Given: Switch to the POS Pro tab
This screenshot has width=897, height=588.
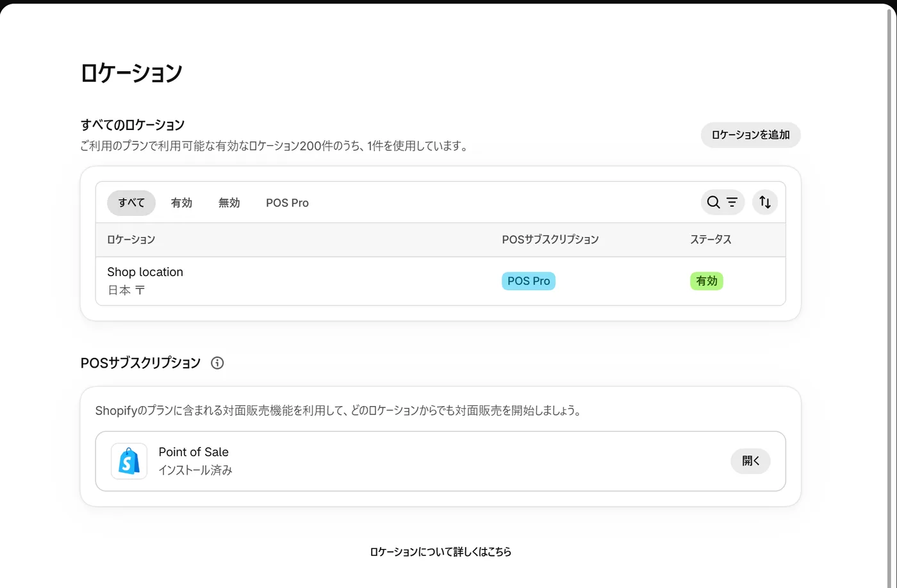Looking at the screenshot, I should pos(287,202).
